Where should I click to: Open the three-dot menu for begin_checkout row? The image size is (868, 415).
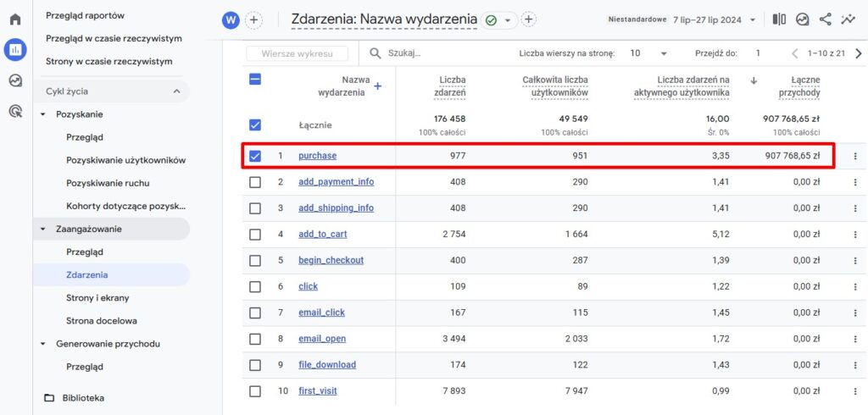[855, 260]
